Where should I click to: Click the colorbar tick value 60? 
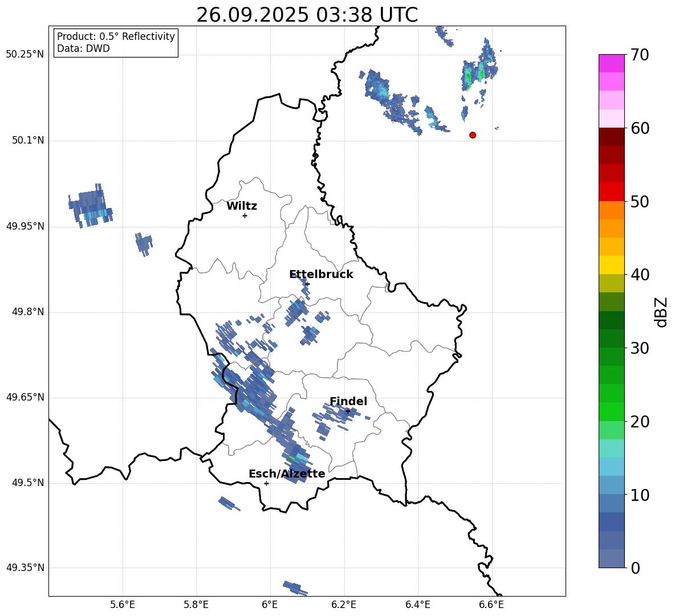tap(640, 128)
